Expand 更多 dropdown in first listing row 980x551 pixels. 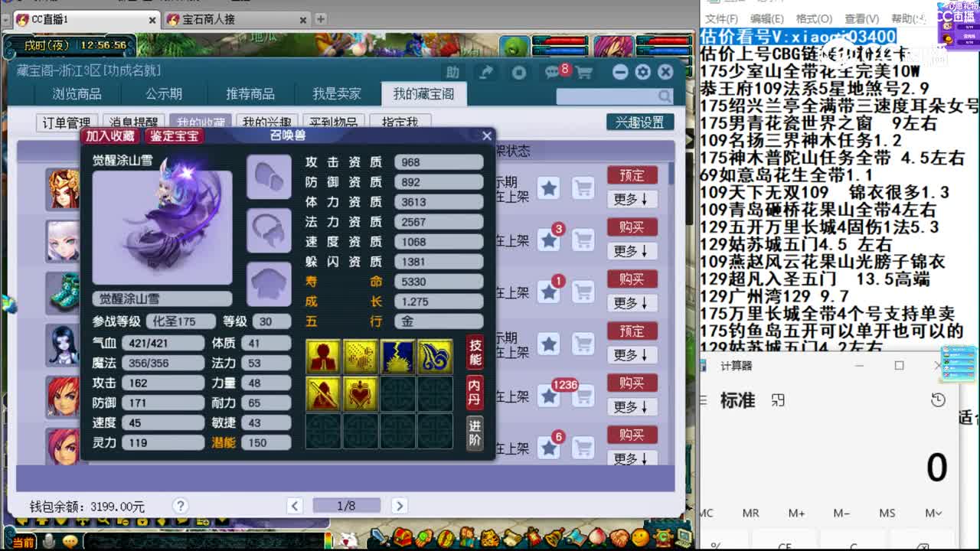(x=631, y=199)
